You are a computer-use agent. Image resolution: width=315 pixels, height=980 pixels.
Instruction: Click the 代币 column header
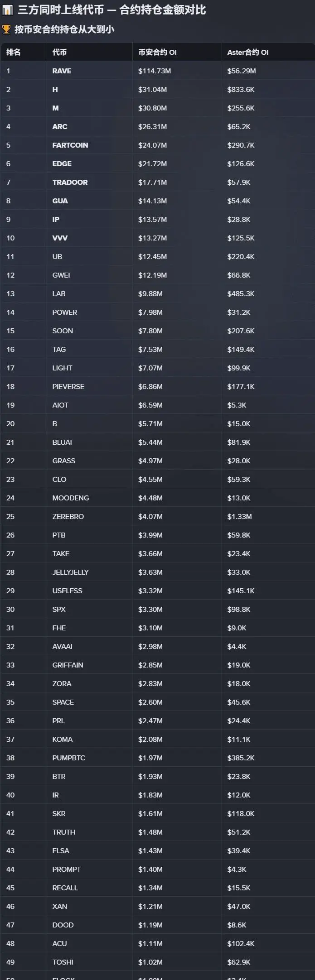coord(59,52)
